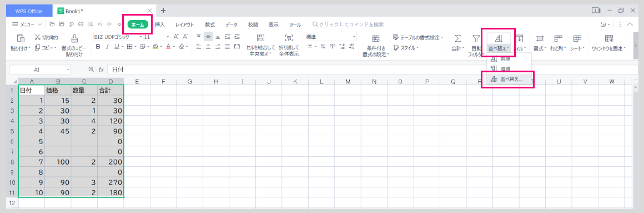Screen dimensions: 644x213
Task: Toggle Bold formatting
Action: click(x=98, y=47)
